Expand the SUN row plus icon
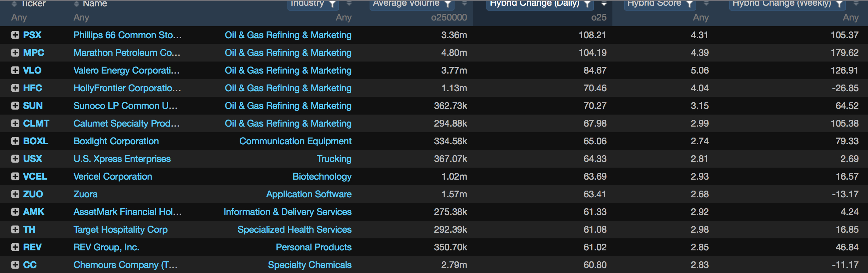The width and height of the screenshot is (868, 273). point(15,106)
